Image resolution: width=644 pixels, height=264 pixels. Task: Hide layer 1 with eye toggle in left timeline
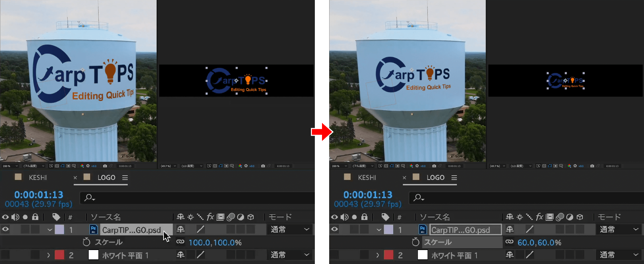(5, 229)
